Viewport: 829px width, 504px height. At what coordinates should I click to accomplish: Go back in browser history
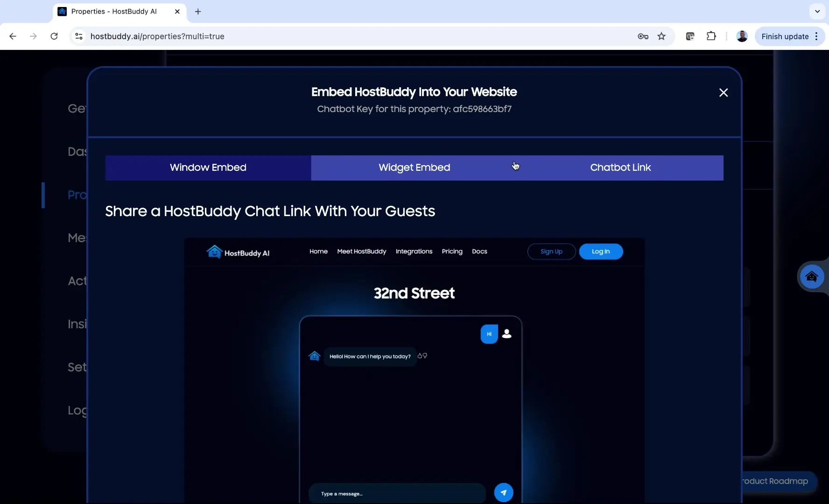click(x=13, y=36)
